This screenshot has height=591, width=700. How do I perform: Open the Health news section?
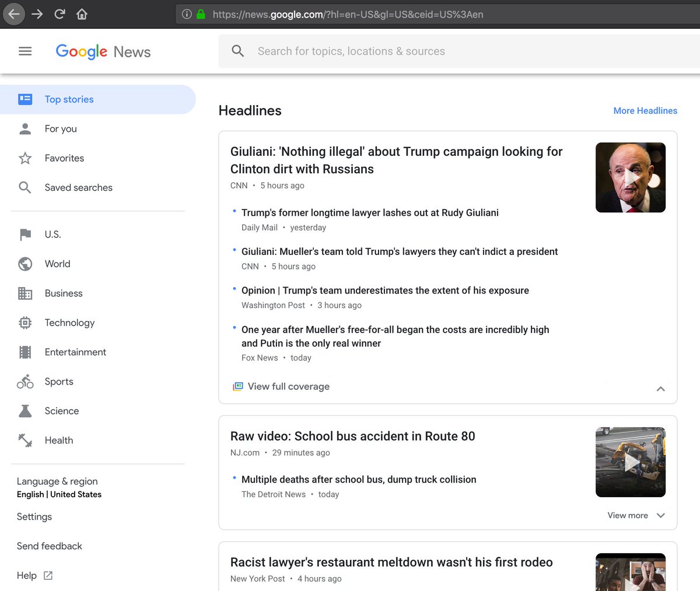pyautogui.click(x=59, y=440)
